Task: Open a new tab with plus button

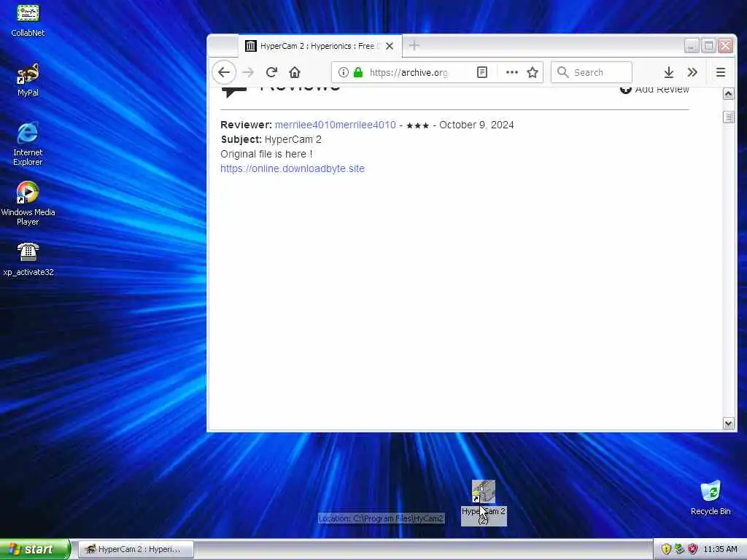Action: pos(414,46)
